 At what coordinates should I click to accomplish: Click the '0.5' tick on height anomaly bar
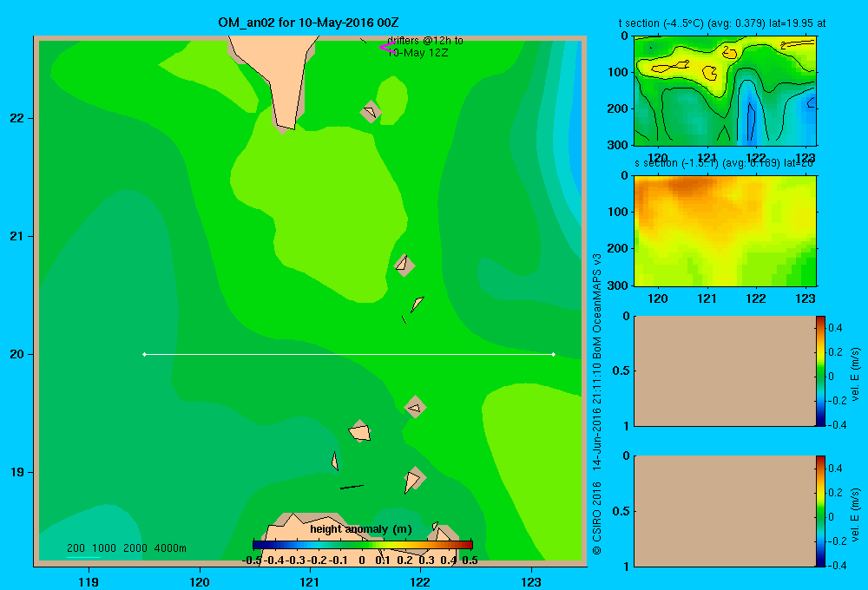[470, 560]
